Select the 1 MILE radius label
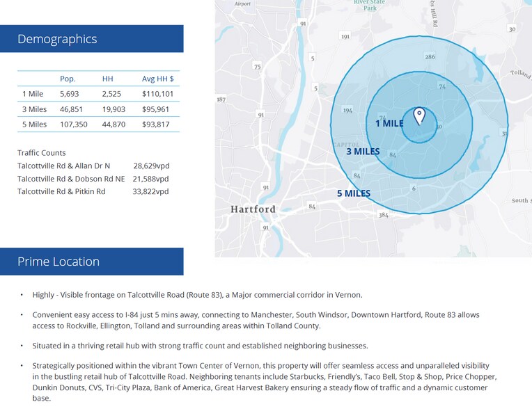Viewport: 532px width, 409px height. [x=389, y=124]
